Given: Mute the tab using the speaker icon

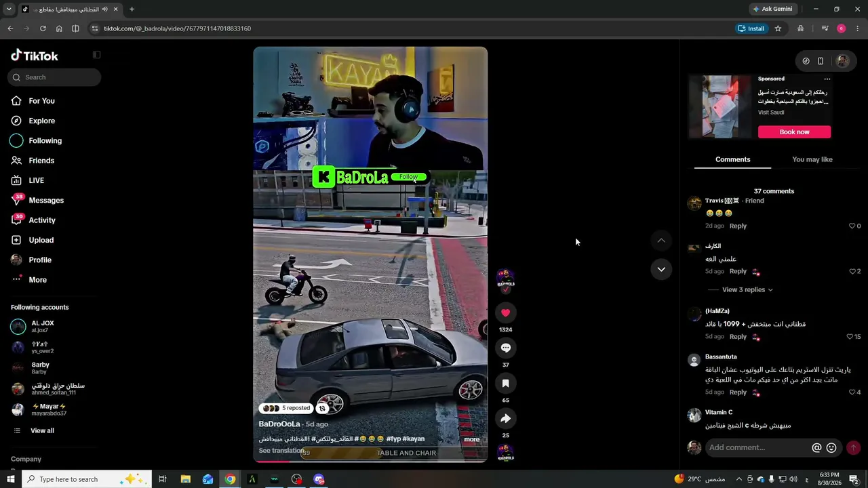Looking at the screenshot, I should (105, 9).
